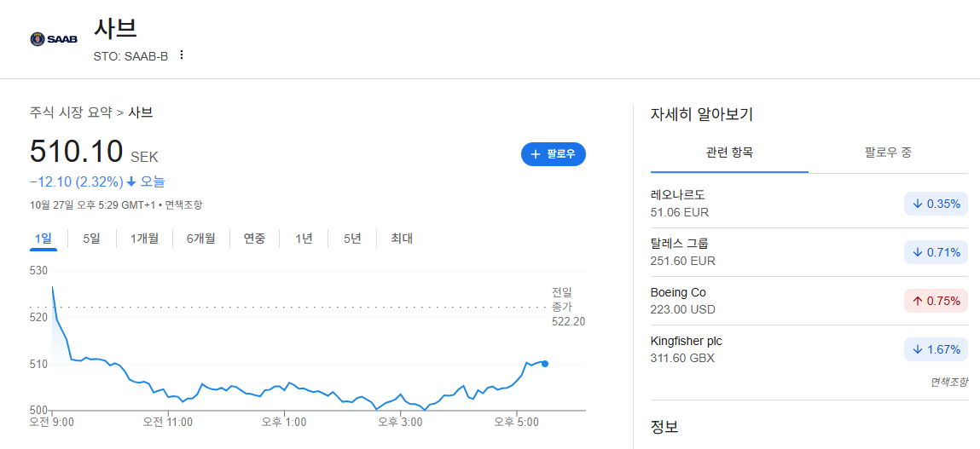The width and height of the screenshot is (980, 449).
Task: Select the 6개월 chart range
Action: tap(200, 239)
